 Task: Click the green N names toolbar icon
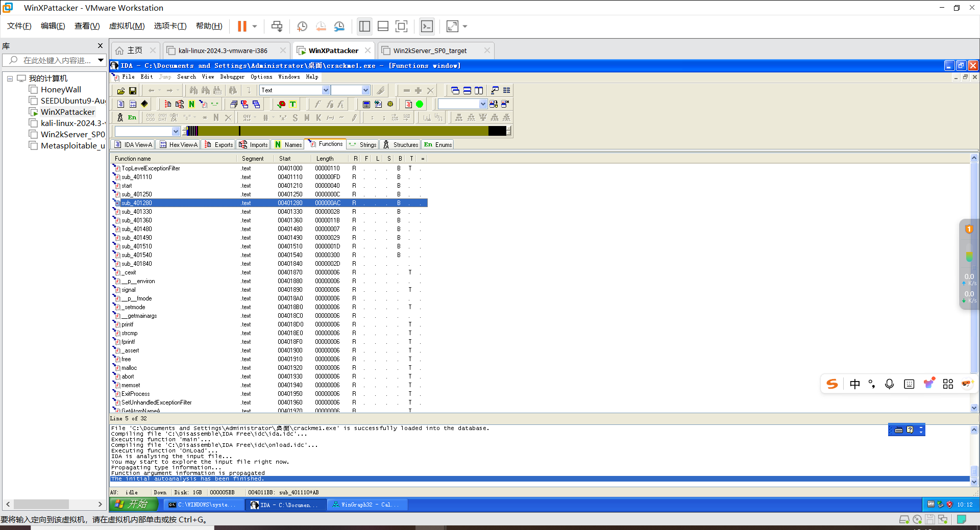191,104
